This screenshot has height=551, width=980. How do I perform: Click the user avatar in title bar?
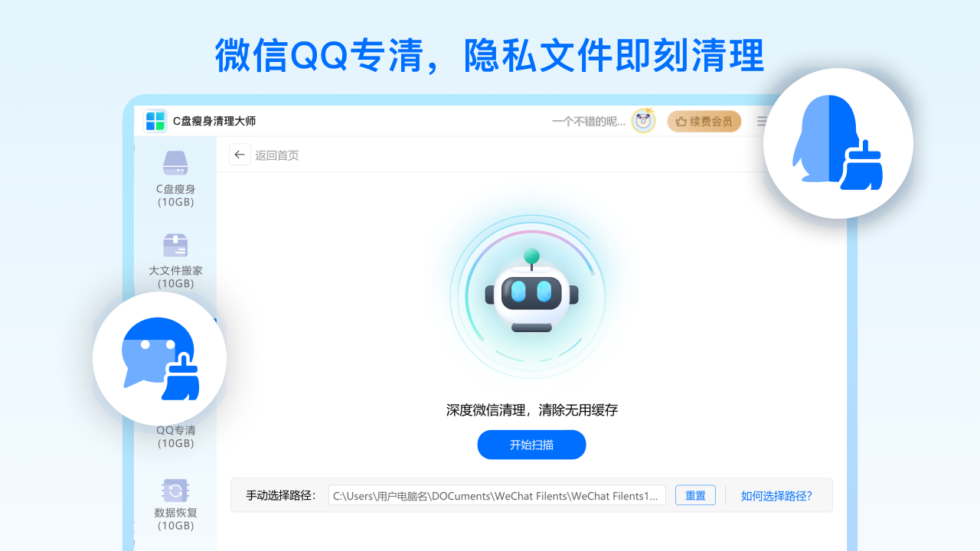pyautogui.click(x=643, y=121)
